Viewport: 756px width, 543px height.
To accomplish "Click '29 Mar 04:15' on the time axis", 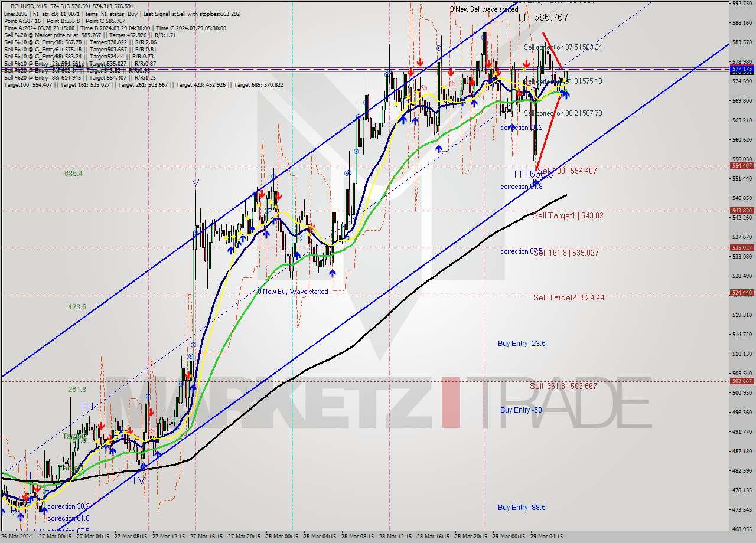I will point(547,537).
